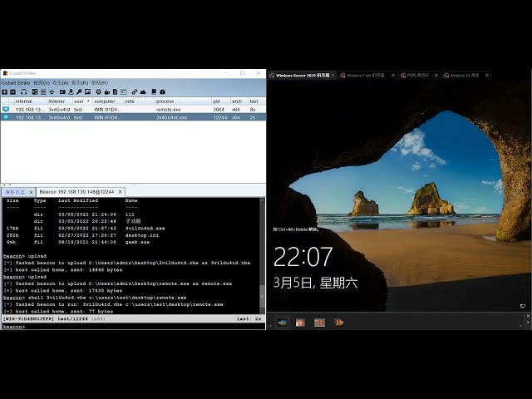Viewport: 532px width, 399px height.
Task: Switch to pivot graph view icon
Action: (x=35, y=92)
